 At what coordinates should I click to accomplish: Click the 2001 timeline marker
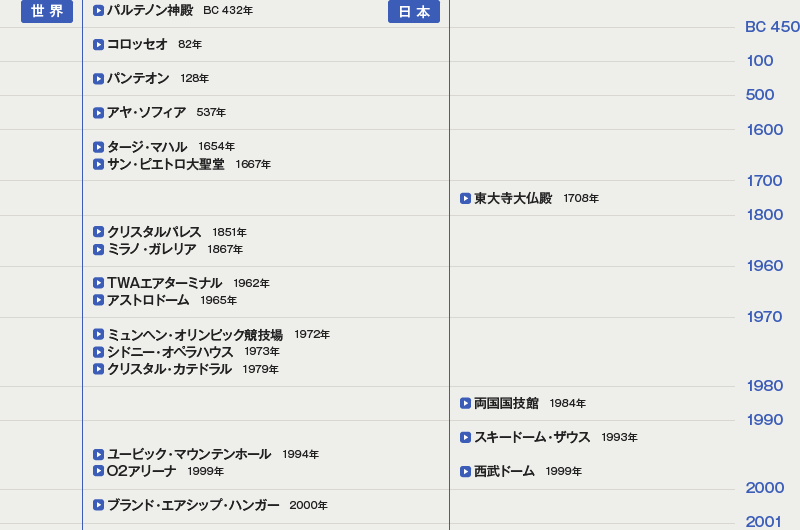click(763, 522)
